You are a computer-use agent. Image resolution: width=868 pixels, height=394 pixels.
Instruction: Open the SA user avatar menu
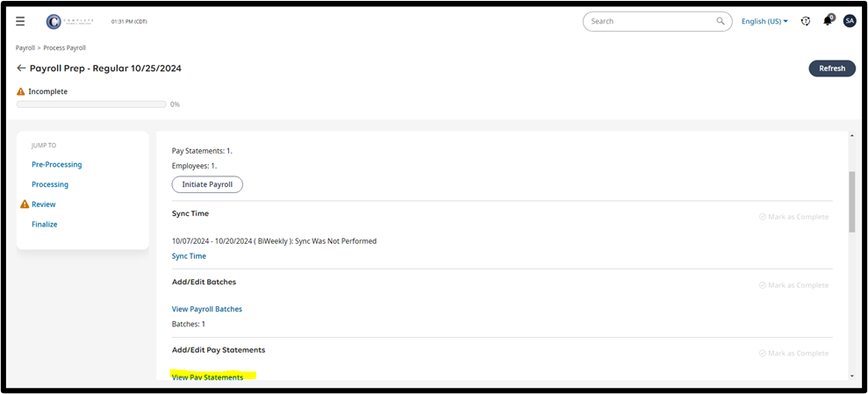click(850, 21)
